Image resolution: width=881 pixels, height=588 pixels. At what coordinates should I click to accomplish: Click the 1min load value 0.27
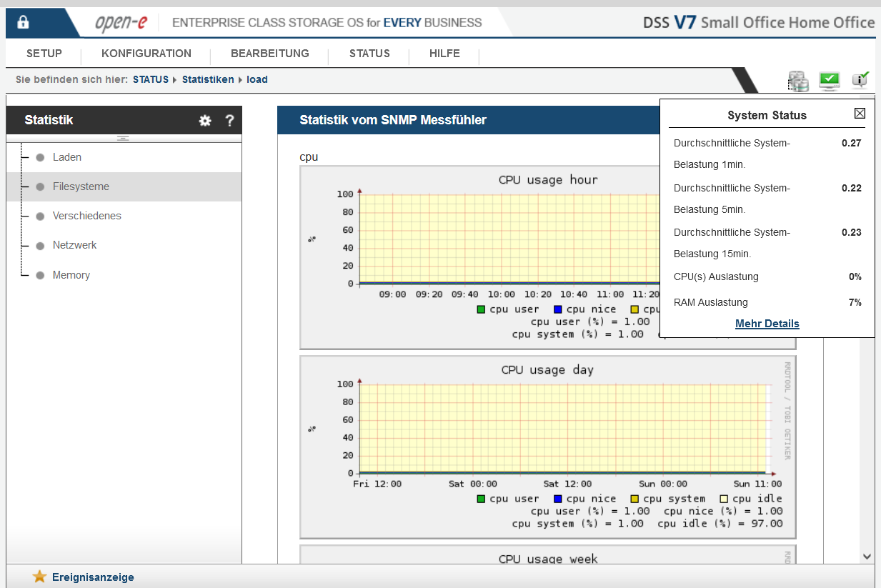tap(852, 143)
